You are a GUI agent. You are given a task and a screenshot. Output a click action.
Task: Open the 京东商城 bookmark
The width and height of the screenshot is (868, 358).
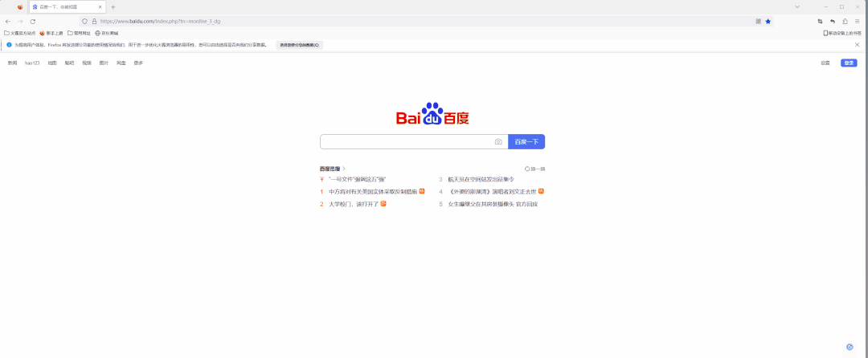point(107,33)
